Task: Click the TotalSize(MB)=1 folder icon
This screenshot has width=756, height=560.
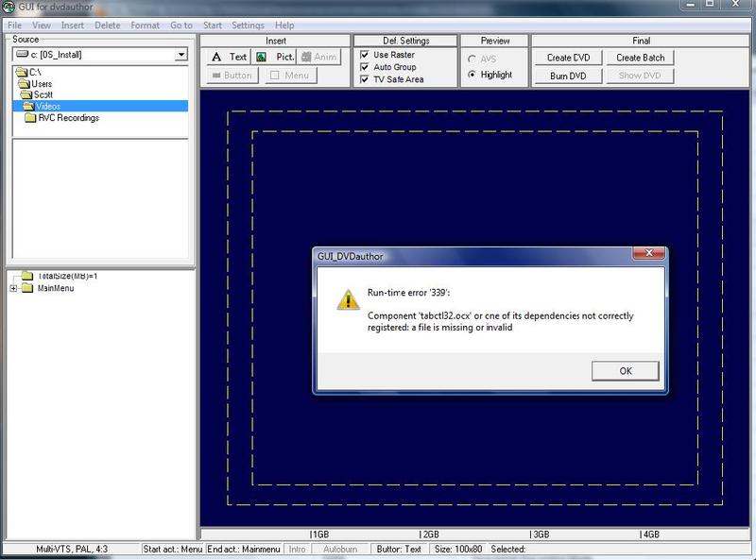Action: [27, 276]
